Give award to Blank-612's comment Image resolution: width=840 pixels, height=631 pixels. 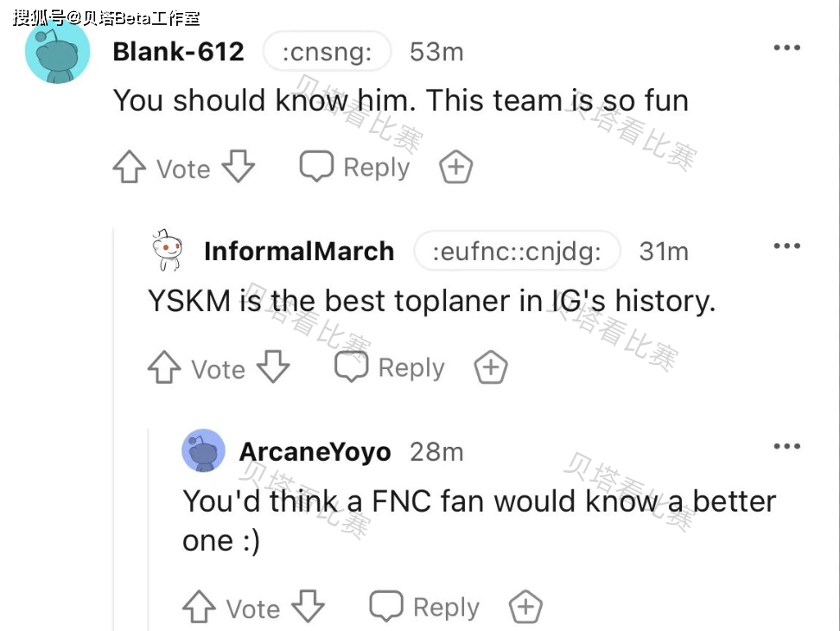(455, 168)
